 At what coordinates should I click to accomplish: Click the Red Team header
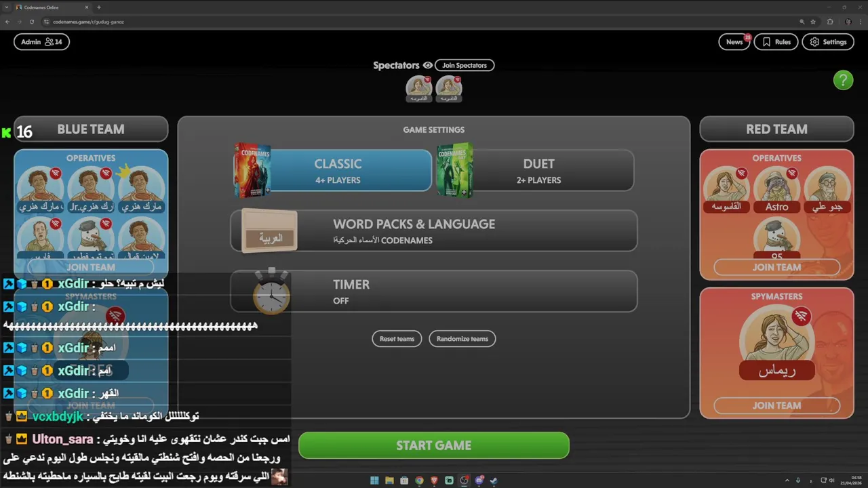click(776, 129)
